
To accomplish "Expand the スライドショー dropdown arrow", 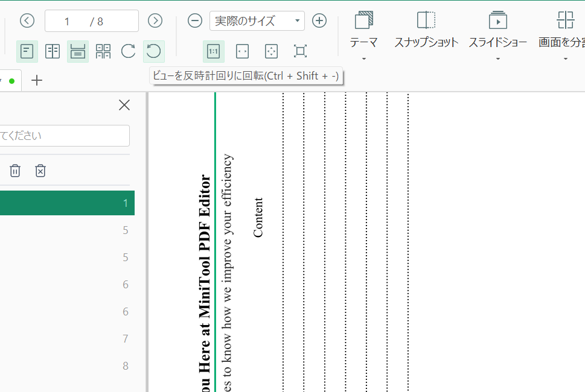I will point(497,59).
